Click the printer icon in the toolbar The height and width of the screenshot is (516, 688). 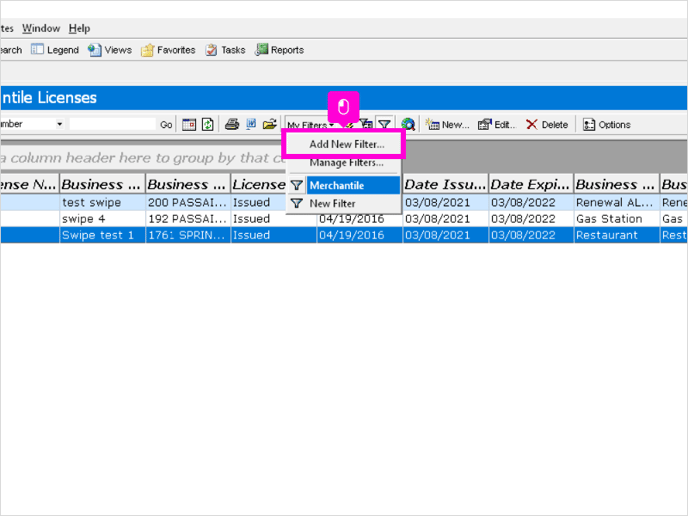[232, 125]
